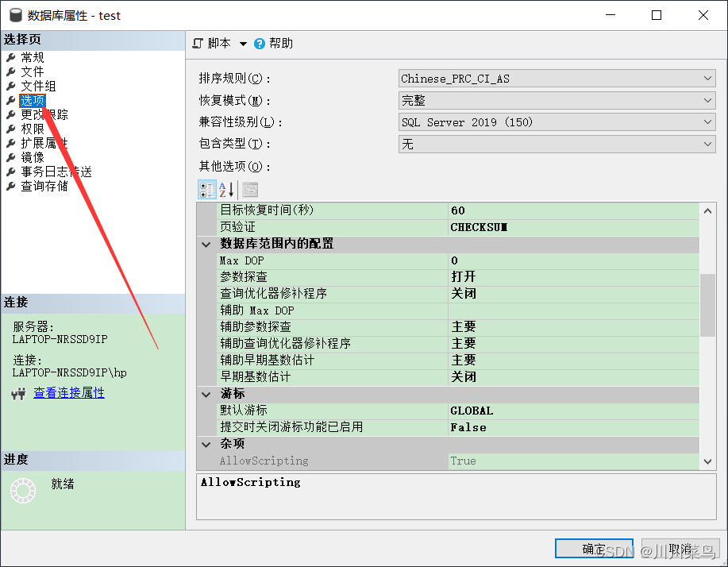This screenshot has width=728, height=567.
Task: Click the property pages icon in grid toolbar
Action: tap(250, 190)
